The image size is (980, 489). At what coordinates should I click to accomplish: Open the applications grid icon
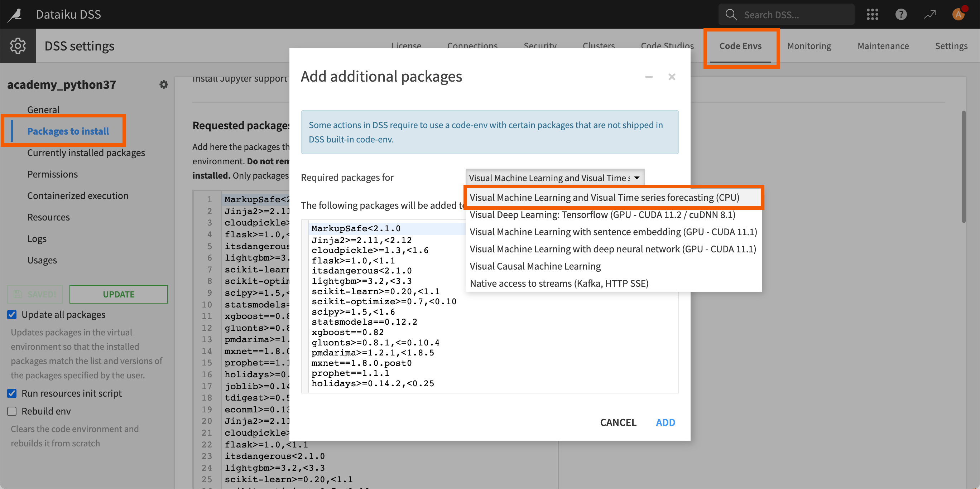click(872, 14)
